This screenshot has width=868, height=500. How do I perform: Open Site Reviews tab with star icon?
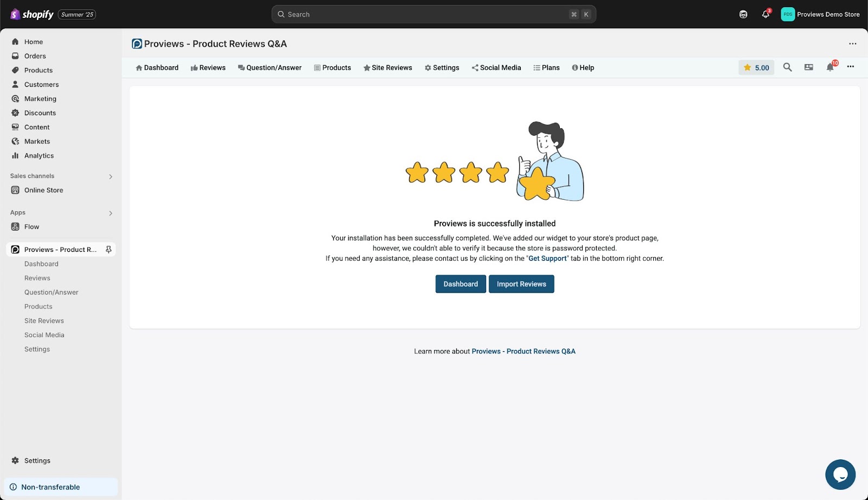pyautogui.click(x=387, y=68)
